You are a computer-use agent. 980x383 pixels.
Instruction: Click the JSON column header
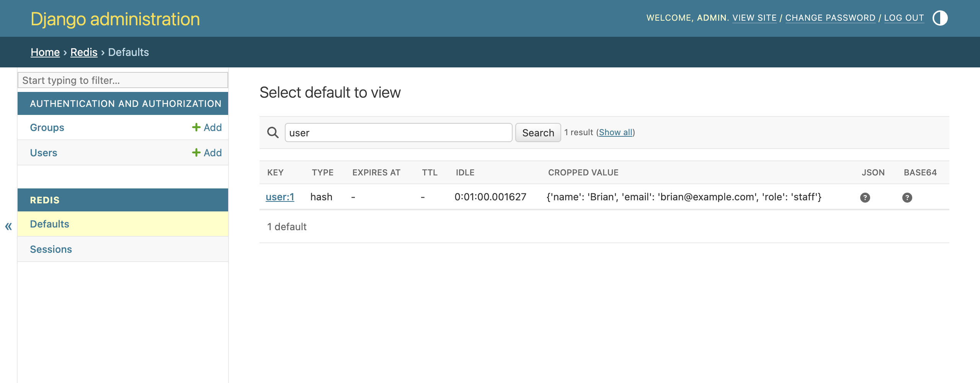[x=873, y=172]
